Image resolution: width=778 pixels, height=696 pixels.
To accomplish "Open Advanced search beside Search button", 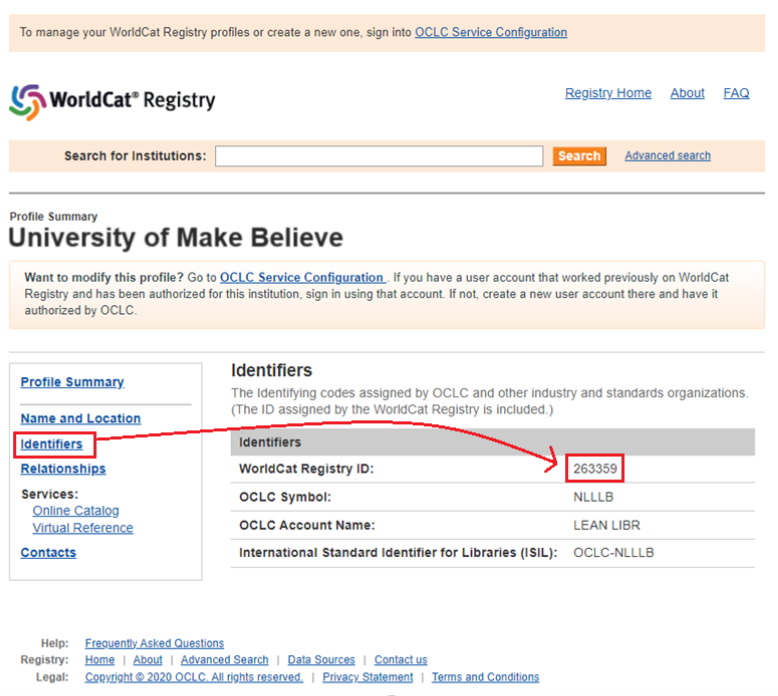I will point(667,156).
